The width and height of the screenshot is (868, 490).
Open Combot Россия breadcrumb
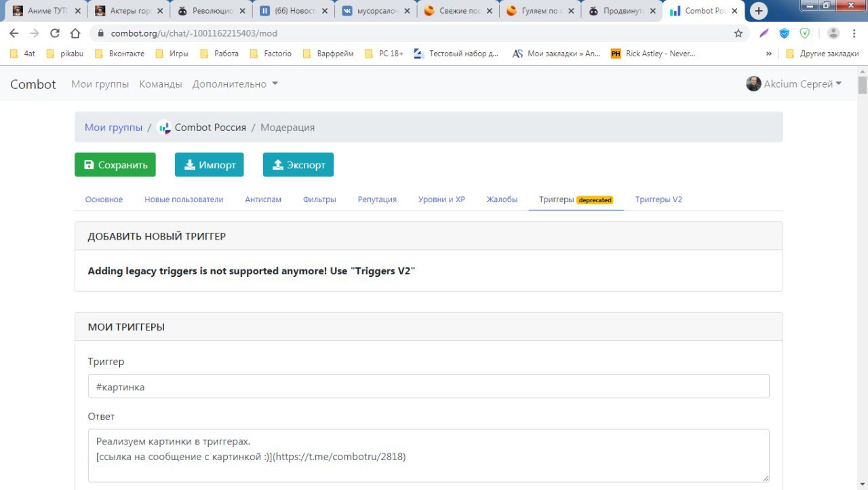click(x=201, y=127)
